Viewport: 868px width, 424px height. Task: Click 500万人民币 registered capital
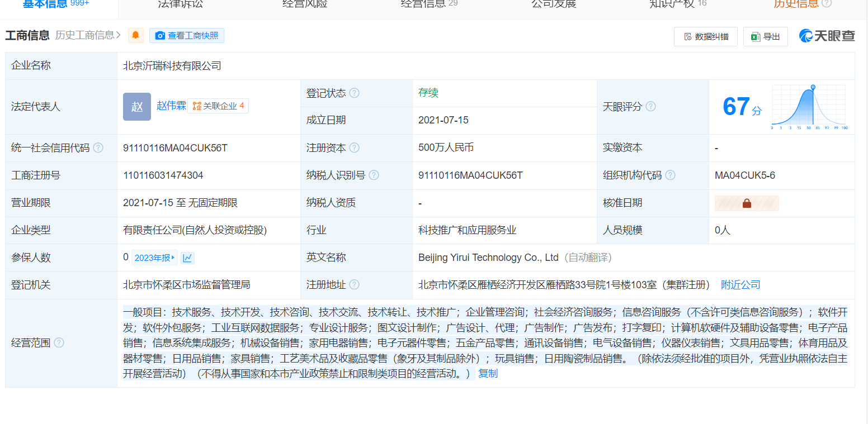point(446,148)
